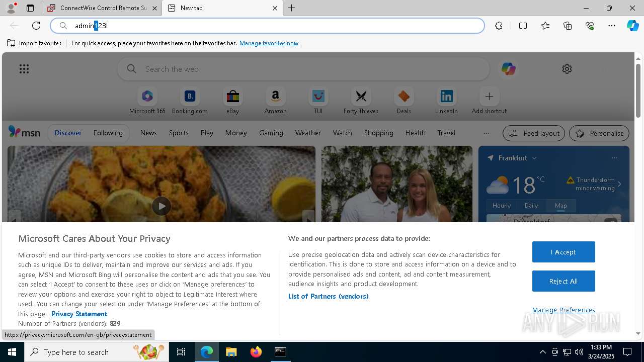Open List of Partners (vendors) link
This screenshot has height=362, width=644.
tap(329, 296)
